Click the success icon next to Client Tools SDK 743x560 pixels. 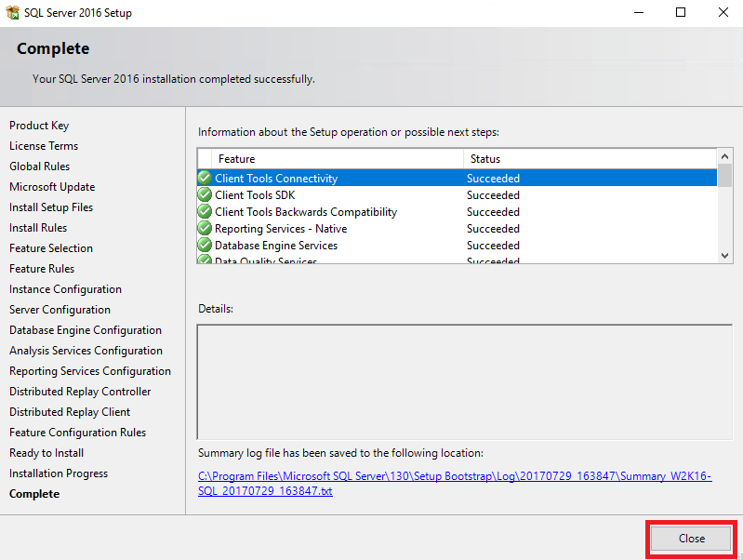[205, 195]
